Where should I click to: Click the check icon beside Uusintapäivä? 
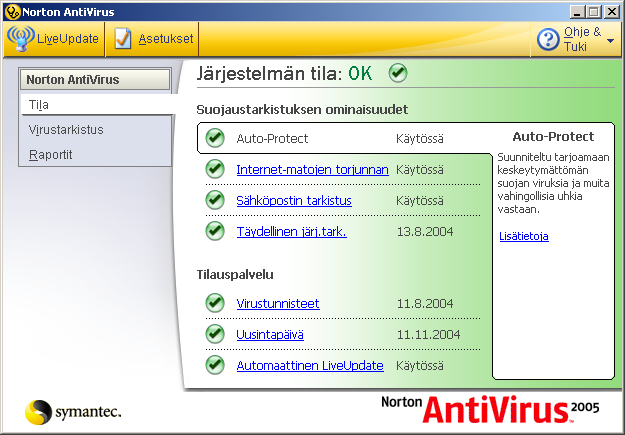[215, 334]
